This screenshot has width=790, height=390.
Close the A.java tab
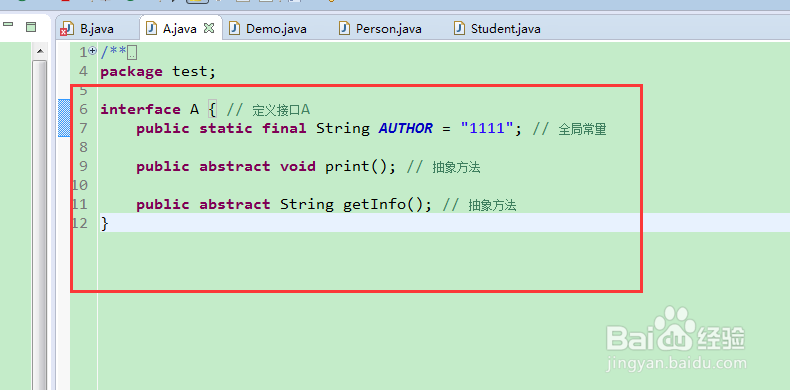(209, 29)
